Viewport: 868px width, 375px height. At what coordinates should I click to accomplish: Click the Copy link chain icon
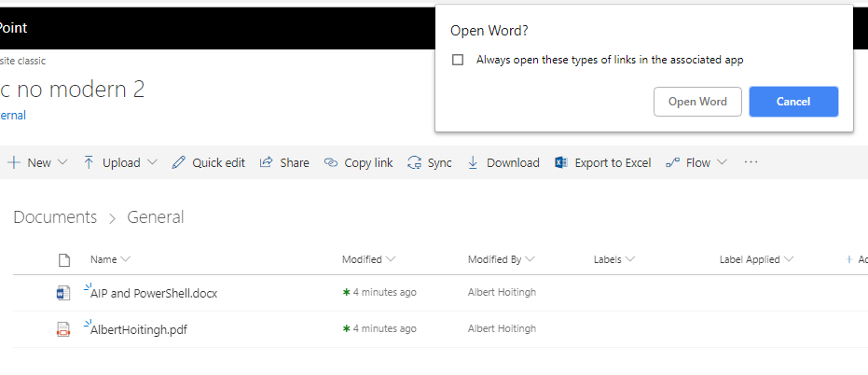(330, 162)
